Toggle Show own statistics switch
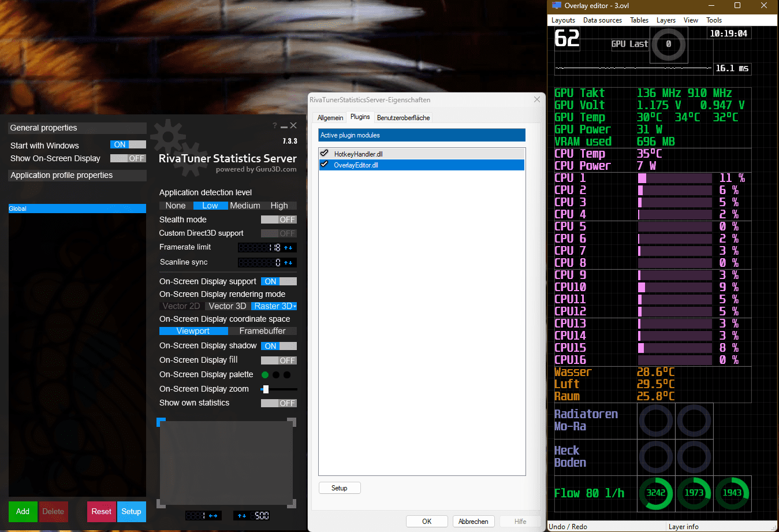Image resolution: width=779 pixels, height=532 pixels. point(279,403)
